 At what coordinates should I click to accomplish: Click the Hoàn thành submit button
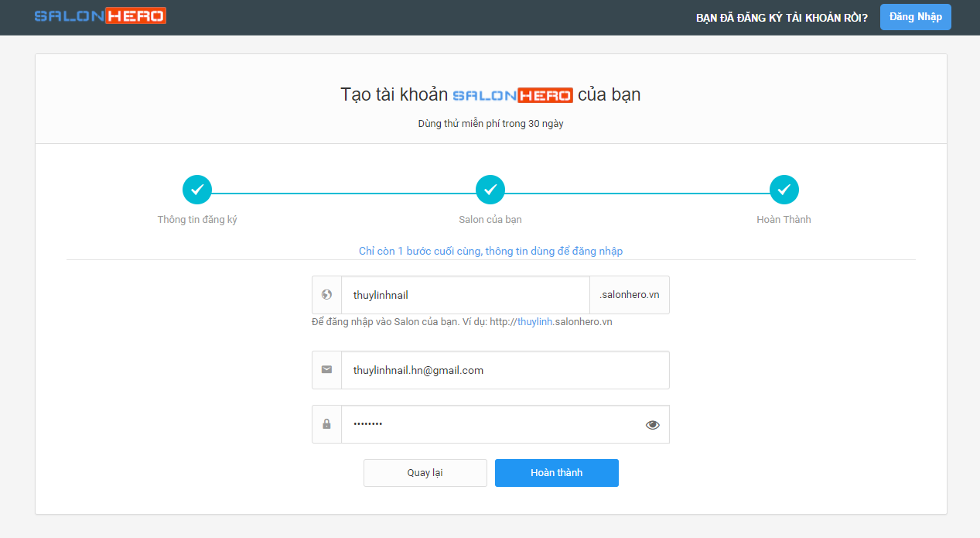pyautogui.click(x=557, y=473)
